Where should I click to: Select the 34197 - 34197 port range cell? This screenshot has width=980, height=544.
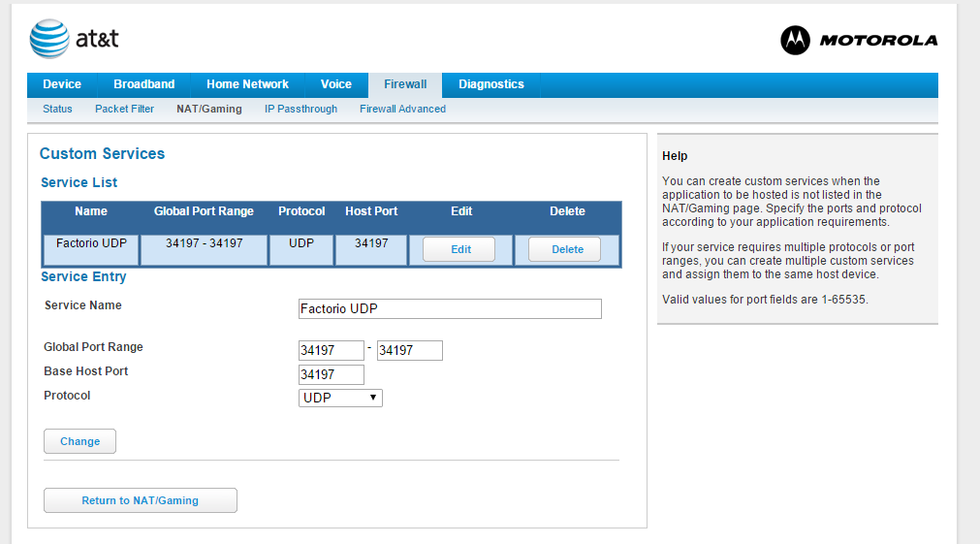pyautogui.click(x=204, y=249)
